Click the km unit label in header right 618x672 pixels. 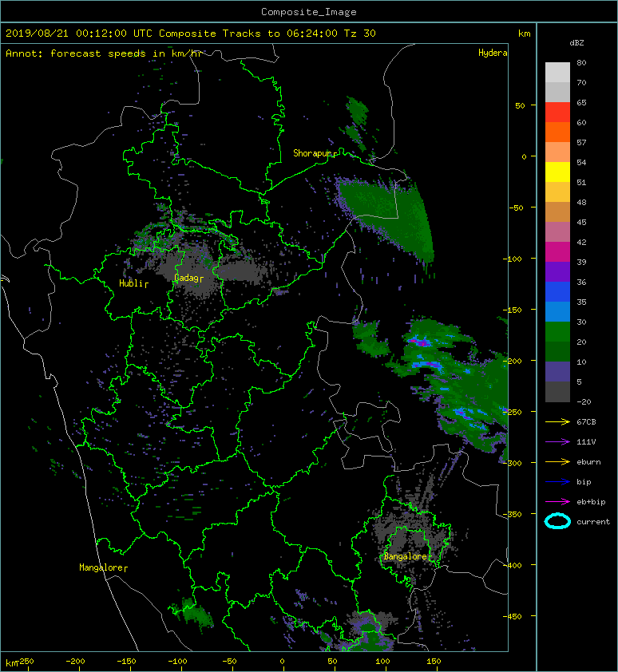click(x=524, y=34)
